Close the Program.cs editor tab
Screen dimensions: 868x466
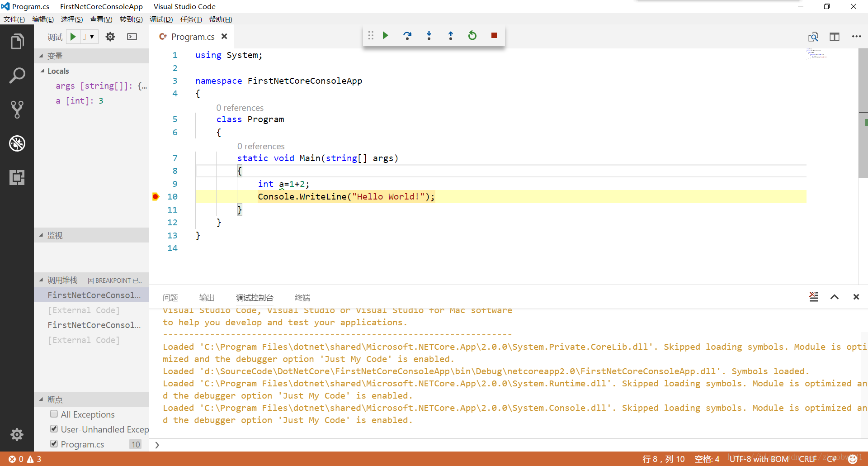(224, 36)
